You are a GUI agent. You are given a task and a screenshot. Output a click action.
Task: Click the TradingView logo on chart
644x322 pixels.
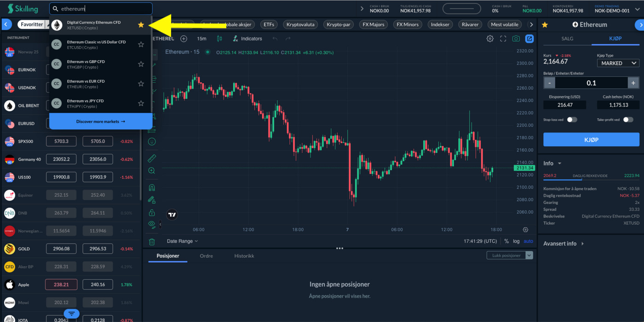click(x=172, y=214)
